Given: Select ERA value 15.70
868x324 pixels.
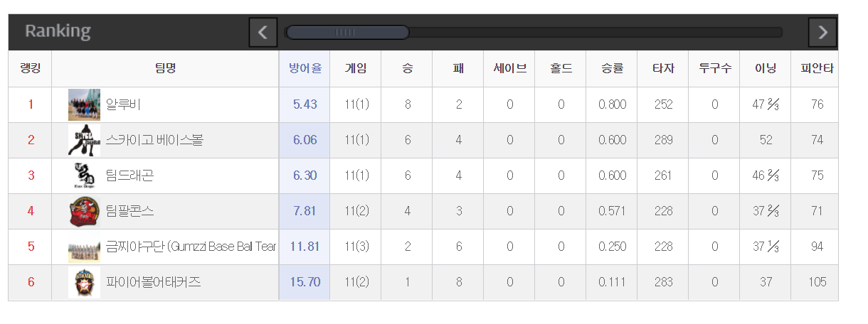Looking at the screenshot, I should [305, 282].
